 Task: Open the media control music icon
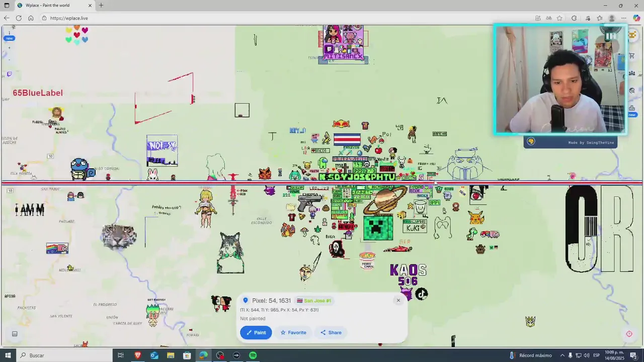pyautogui.click(x=587, y=18)
